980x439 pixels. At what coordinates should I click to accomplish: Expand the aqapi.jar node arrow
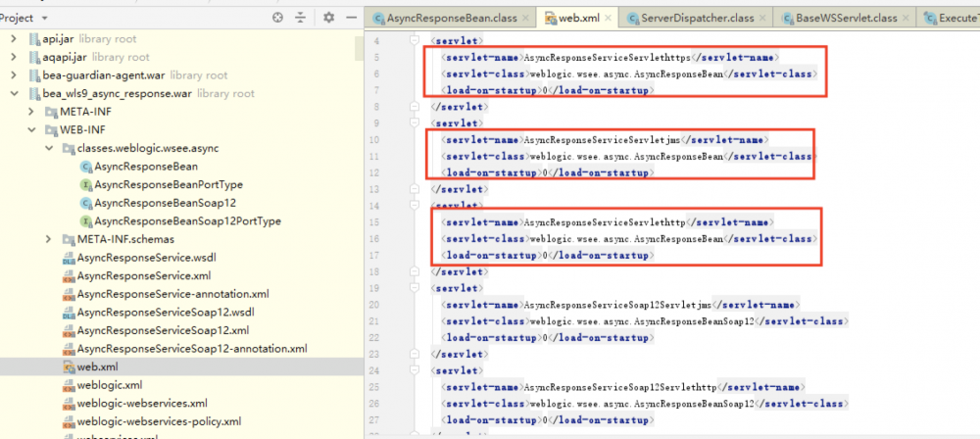pos(13,57)
